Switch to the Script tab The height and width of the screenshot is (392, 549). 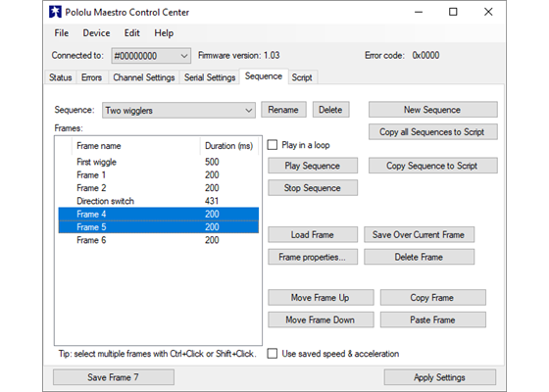(302, 77)
